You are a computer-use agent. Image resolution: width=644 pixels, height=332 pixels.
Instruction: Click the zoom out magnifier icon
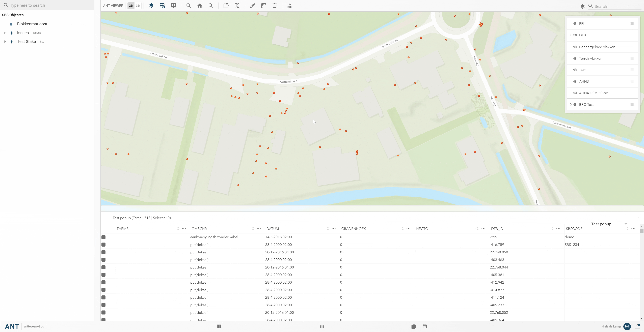[211, 6]
